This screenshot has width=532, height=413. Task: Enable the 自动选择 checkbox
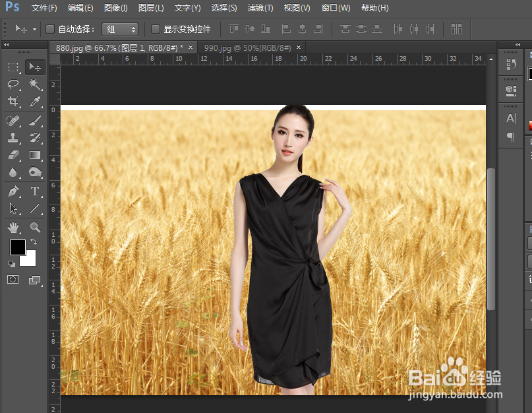(x=50, y=29)
